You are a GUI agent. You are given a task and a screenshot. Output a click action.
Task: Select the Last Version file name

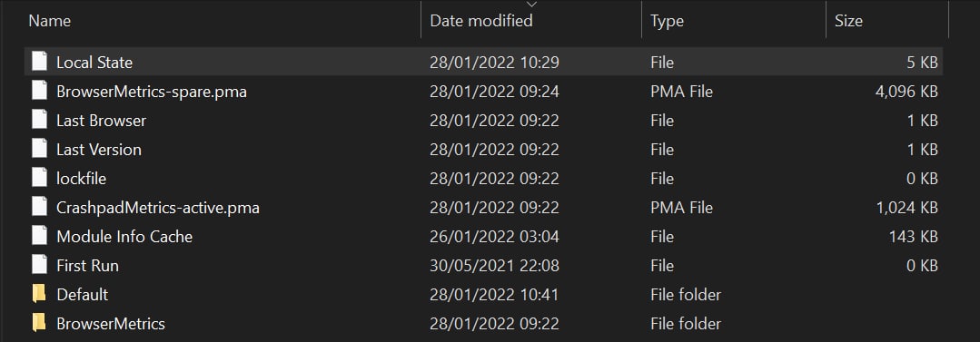point(99,149)
